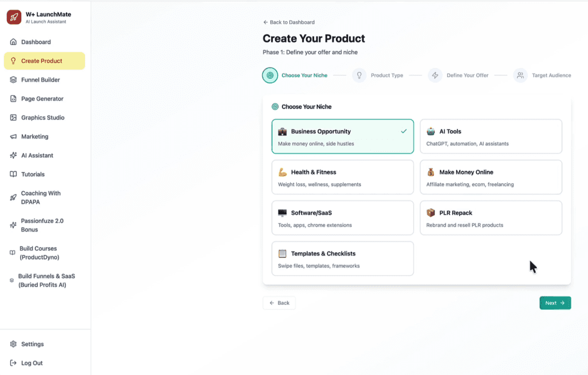Choose the AI Tools niche option
The height and width of the screenshot is (375, 588).
(490, 137)
